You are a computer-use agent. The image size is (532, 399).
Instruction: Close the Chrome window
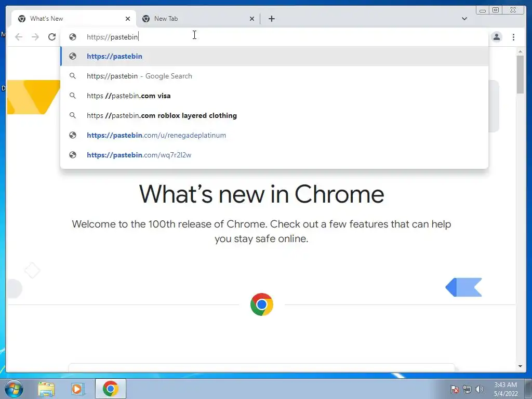(513, 10)
